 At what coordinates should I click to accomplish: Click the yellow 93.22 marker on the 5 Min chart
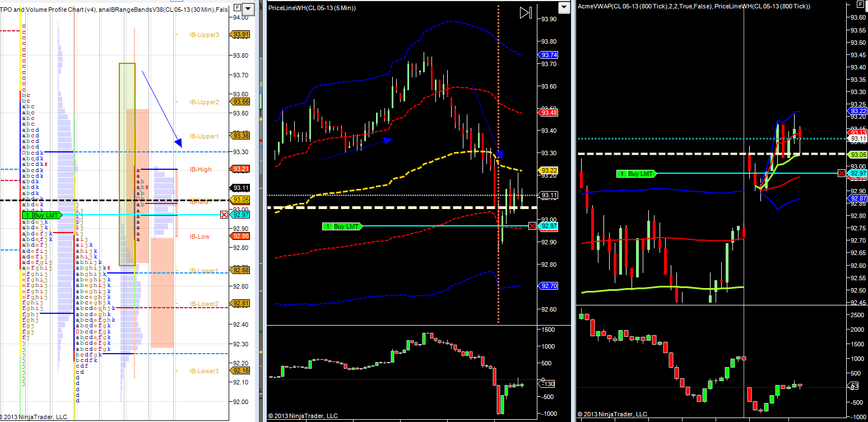pos(547,170)
